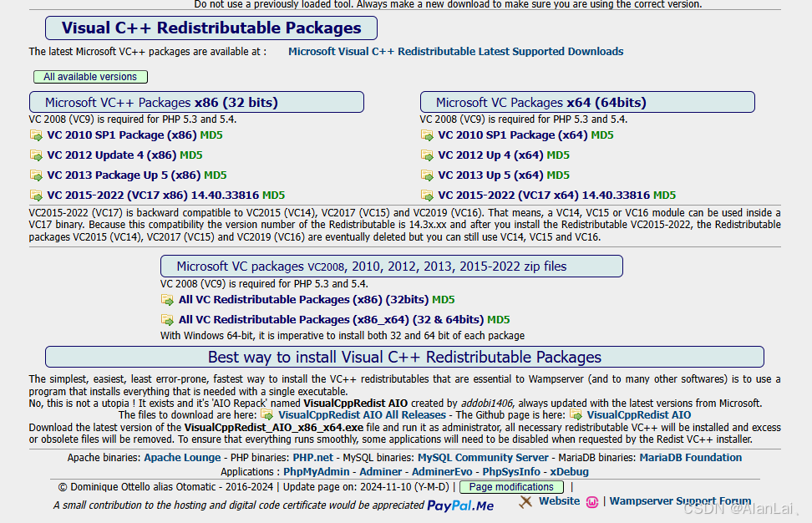
Task: Click folder icon before VisualCppRedist AIO Github link
Action: click(x=576, y=414)
